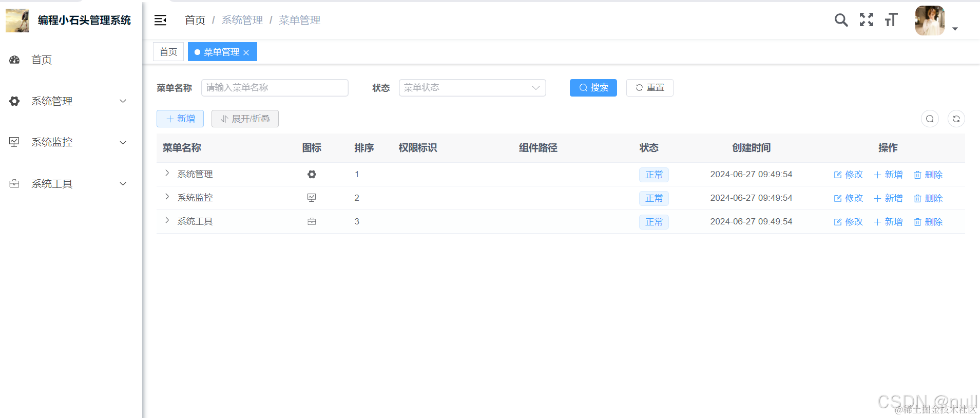
Task: Expand the 系统管理 table row
Action: coord(167,174)
